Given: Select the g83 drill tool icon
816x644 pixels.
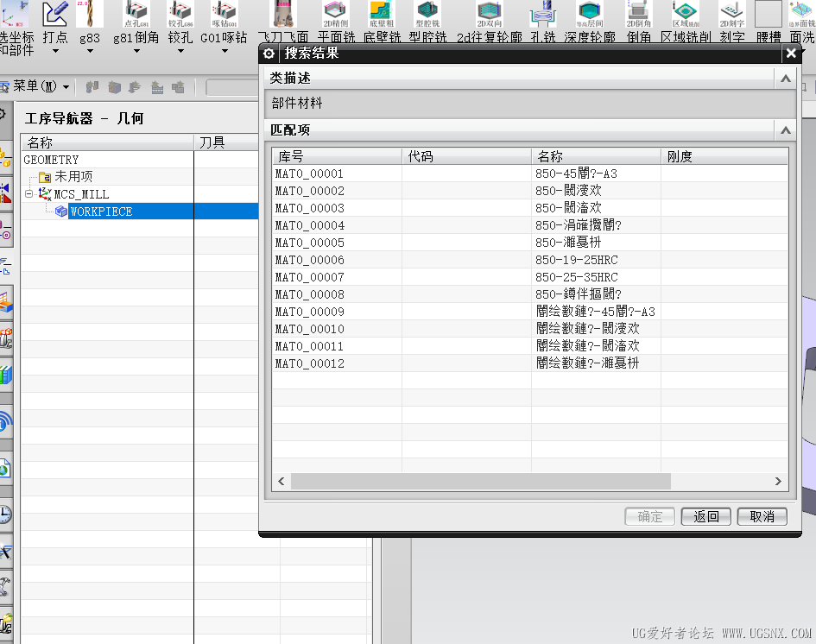Looking at the screenshot, I should (x=90, y=14).
